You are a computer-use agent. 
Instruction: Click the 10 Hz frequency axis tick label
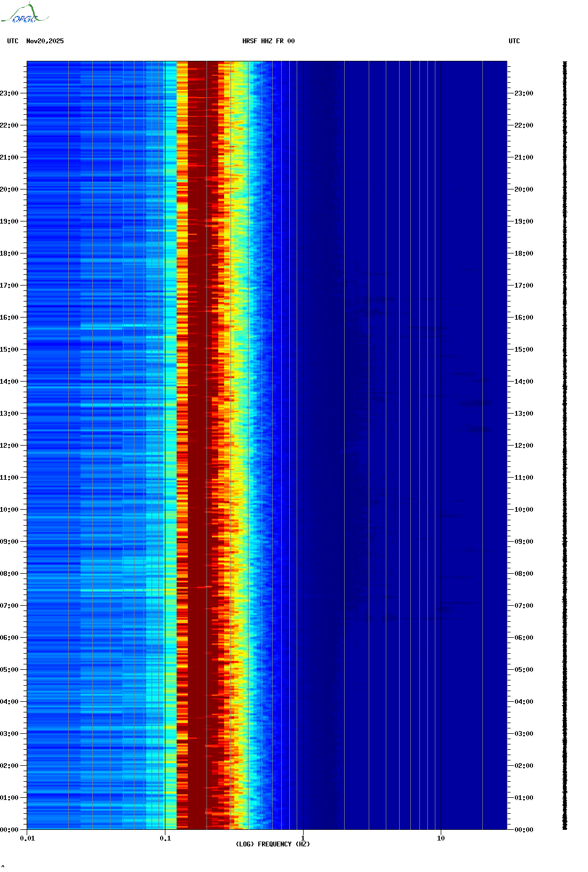click(441, 838)
